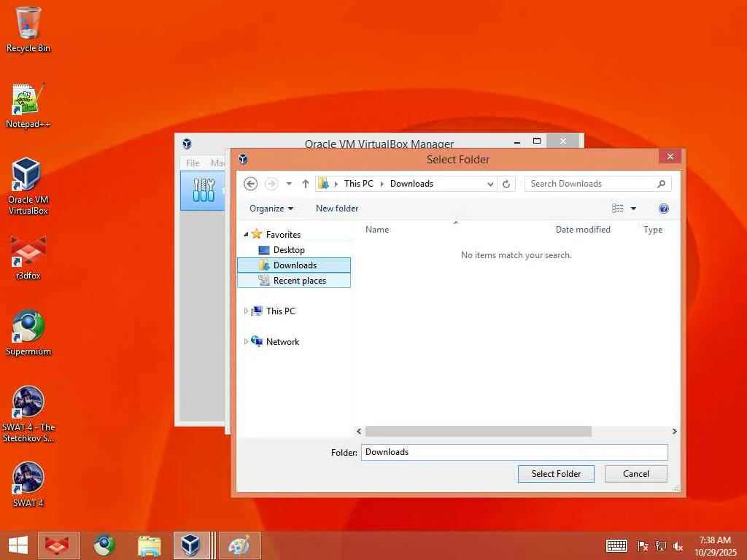Open the network tray icon
747x560 pixels.
[x=661, y=545]
